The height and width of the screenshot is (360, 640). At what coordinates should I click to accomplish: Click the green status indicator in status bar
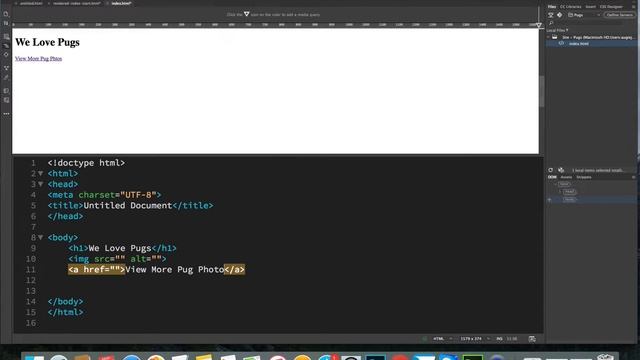tap(424, 339)
